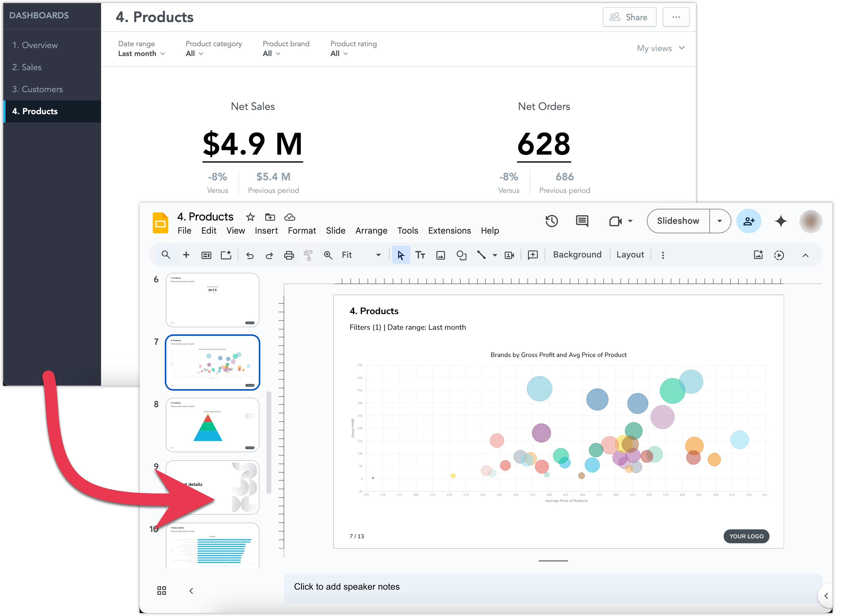Switch to grid view of slides

[x=161, y=590]
